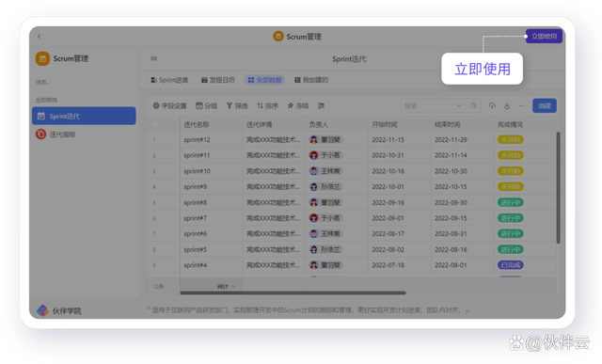Click the 完成情况 column header
Screen dimensions: 602x364
(x=510, y=124)
